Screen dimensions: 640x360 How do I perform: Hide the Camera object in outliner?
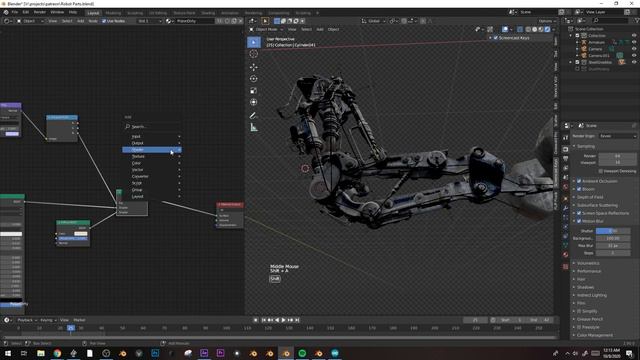pos(634,49)
